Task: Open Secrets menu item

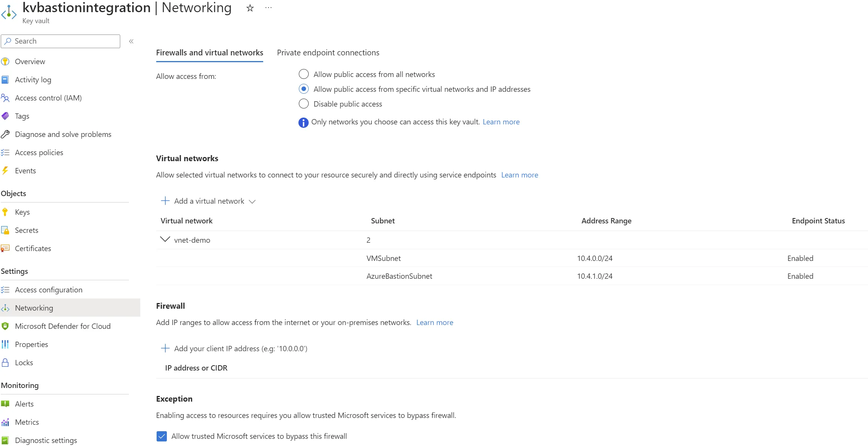Action: [27, 230]
